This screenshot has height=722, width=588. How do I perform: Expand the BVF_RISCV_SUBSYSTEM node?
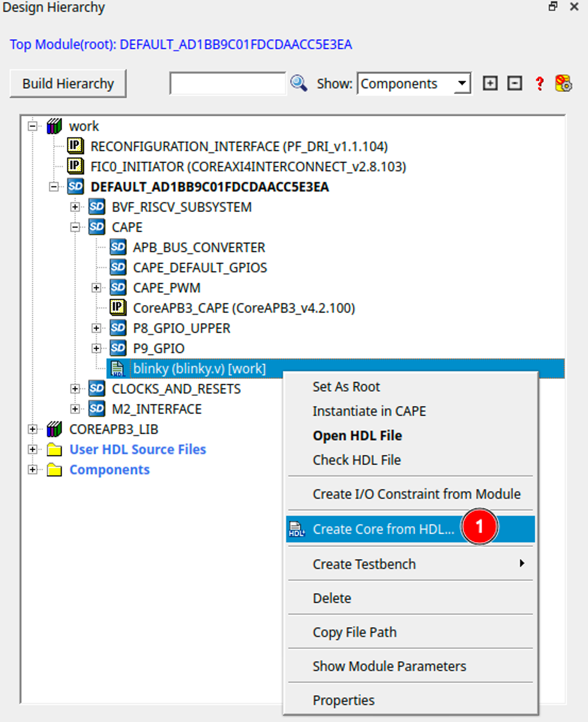click(75, 207)
